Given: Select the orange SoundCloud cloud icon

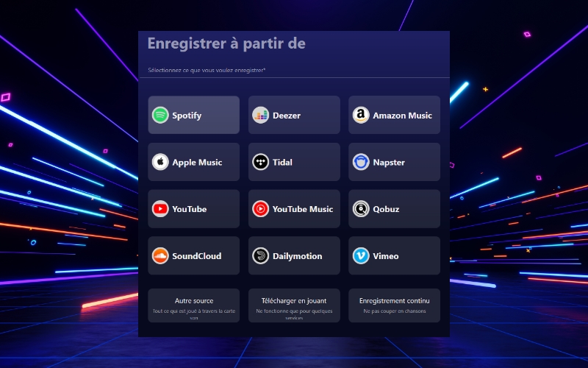Looking at the screenshot, I should [160, 255].
